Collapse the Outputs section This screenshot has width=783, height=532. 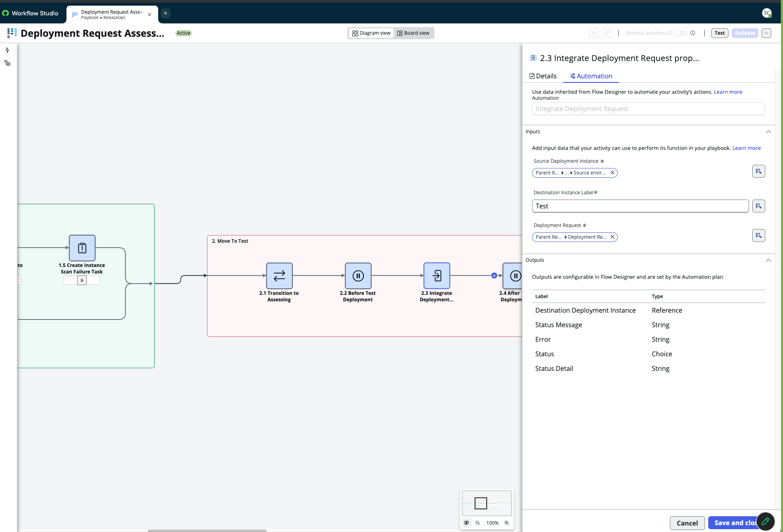768,260
